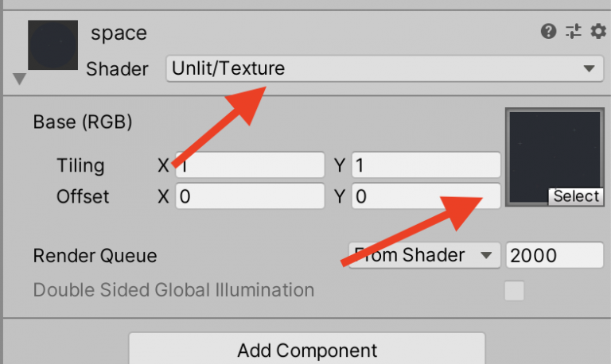The image size is (611, 364).
Task: Open the Unlit/Texture shader dropdown
Action: (x=383, y=69)
